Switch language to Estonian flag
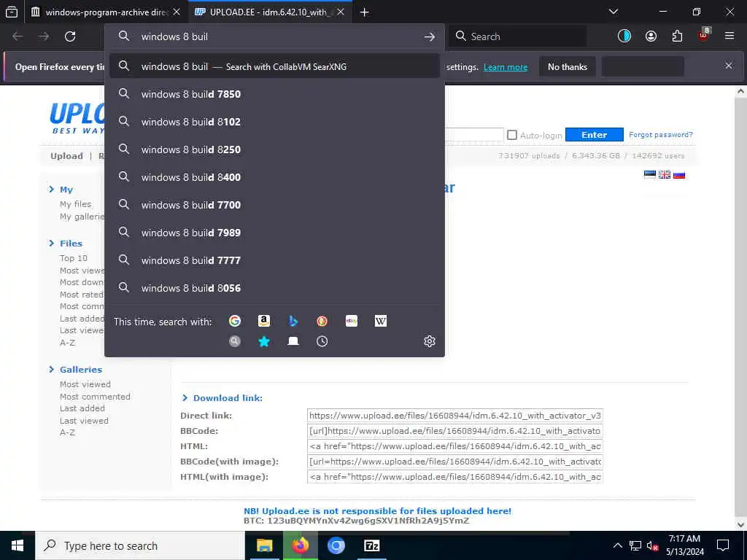Screen dimensions: 747x560 click(x=650, y=175)
